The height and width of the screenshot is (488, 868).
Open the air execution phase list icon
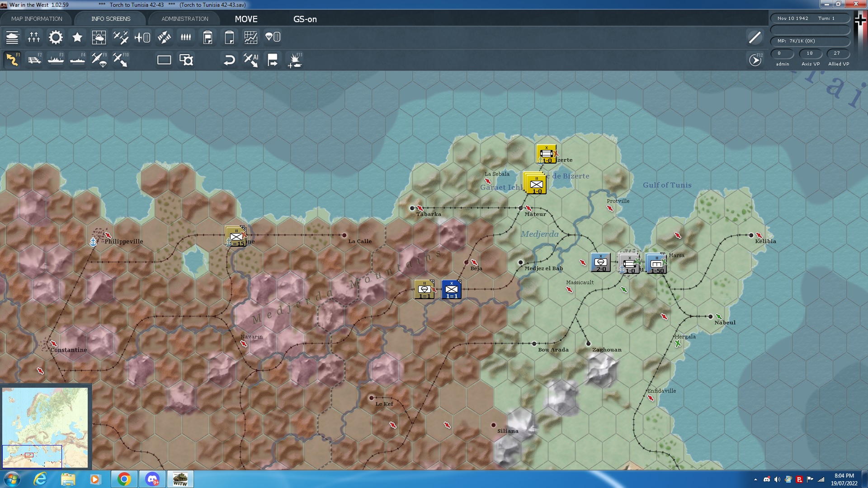point(142,38)
